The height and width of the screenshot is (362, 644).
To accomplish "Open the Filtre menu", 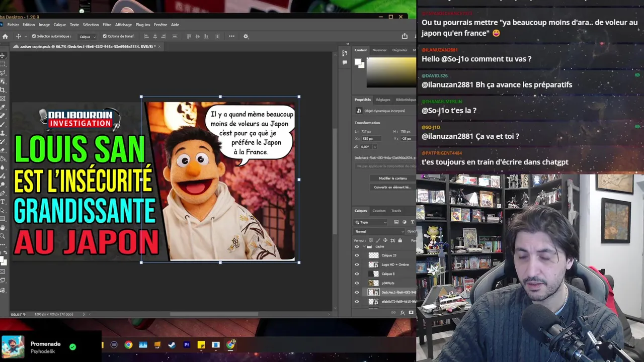I will tap(107, 25).
